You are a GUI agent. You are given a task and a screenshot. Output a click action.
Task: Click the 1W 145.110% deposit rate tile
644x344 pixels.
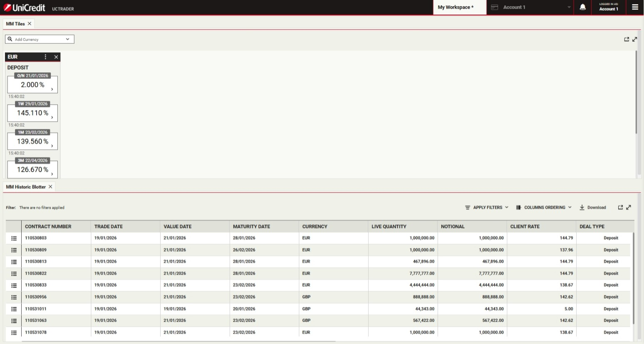[x=32, y=113]
